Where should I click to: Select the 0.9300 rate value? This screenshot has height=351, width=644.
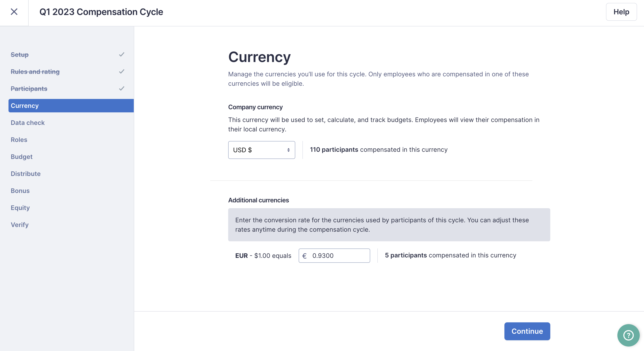coord(323,255)
